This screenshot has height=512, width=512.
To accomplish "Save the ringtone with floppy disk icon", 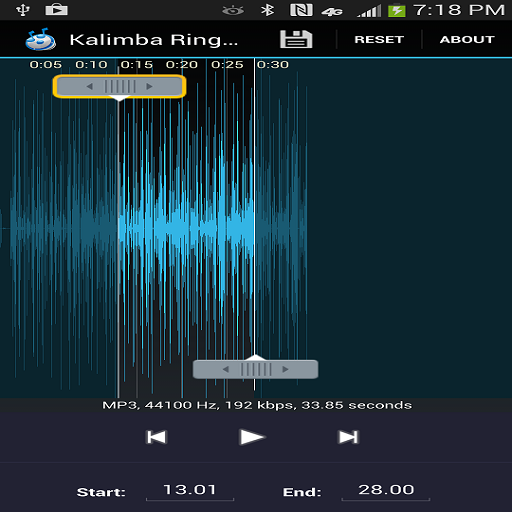I will 296,39.
